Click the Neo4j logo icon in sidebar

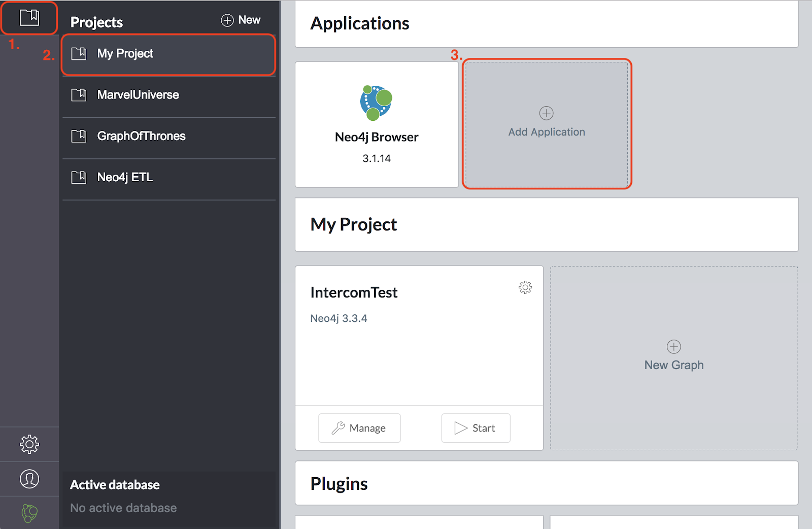click(x=29, y=513)
